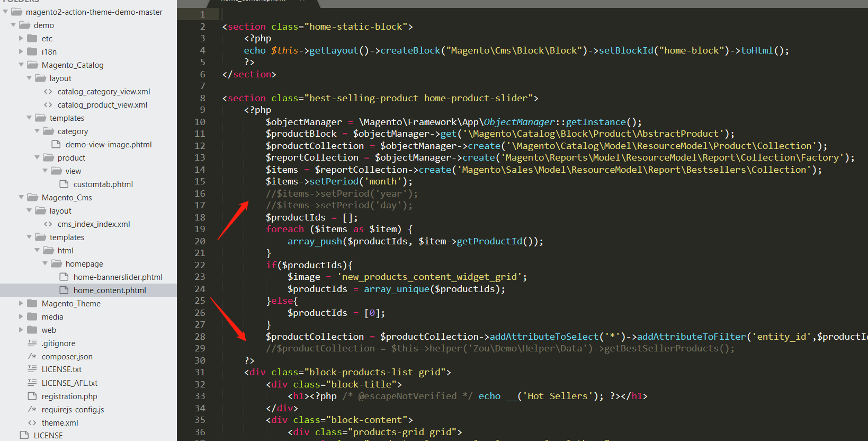Screen dimensions: 868x441
Task: Select the view folder under product
Action: (x=73, y=171)
